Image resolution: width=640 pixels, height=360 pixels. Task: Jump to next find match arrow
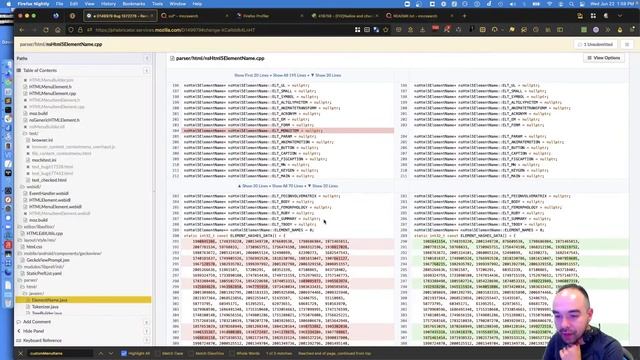click(111, 353)
